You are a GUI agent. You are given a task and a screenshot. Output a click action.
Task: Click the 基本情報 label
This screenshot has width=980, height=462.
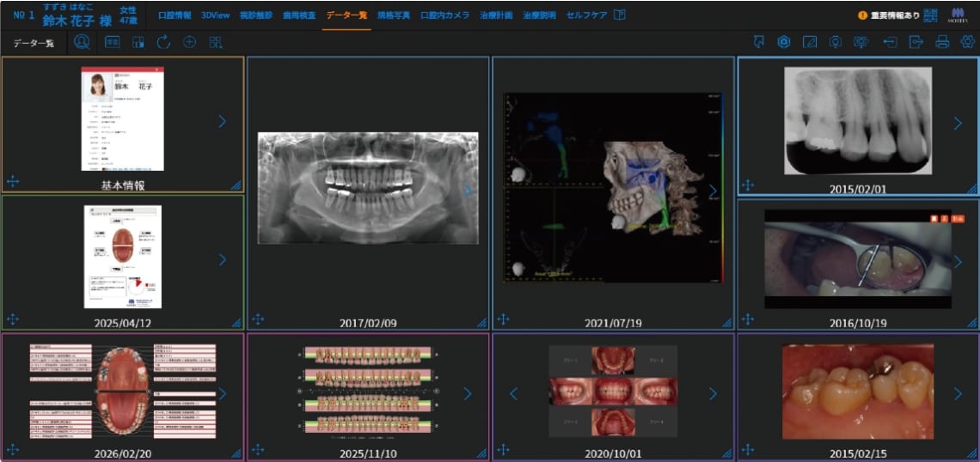pos(123,185)
